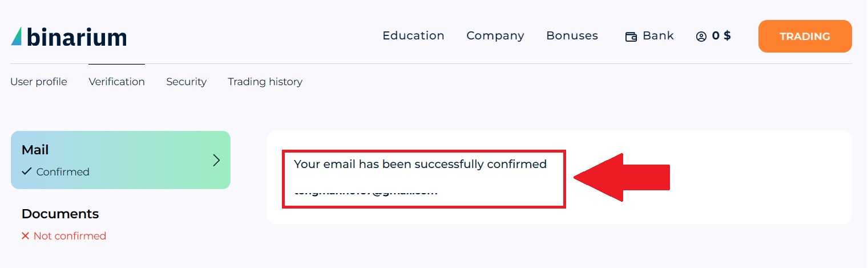The height and width of the screenshot is (268, 868).
Task: Click the binarium green triangle logo icon
Action: click(x=17, y=36)
